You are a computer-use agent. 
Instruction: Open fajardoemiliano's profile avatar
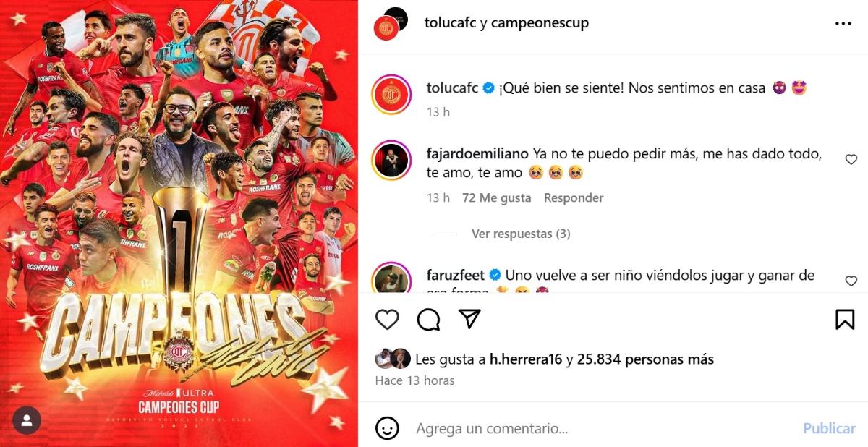pos(391,159)
